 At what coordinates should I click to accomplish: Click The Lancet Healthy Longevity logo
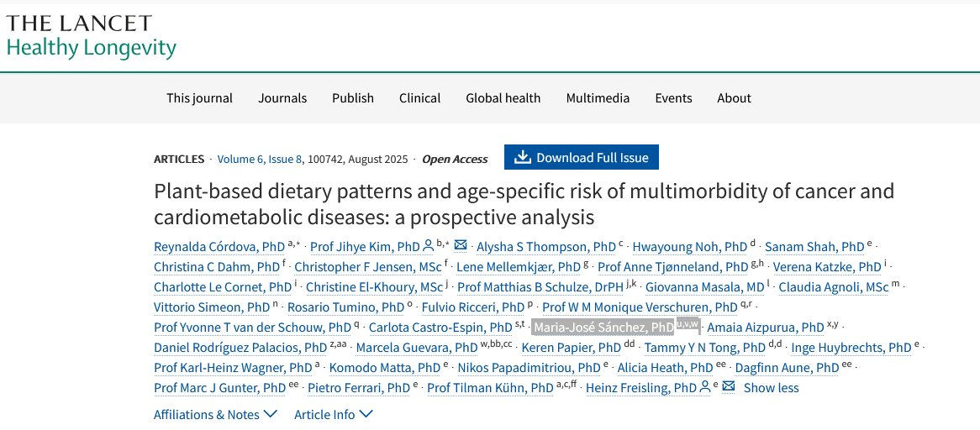click(91, 36)
